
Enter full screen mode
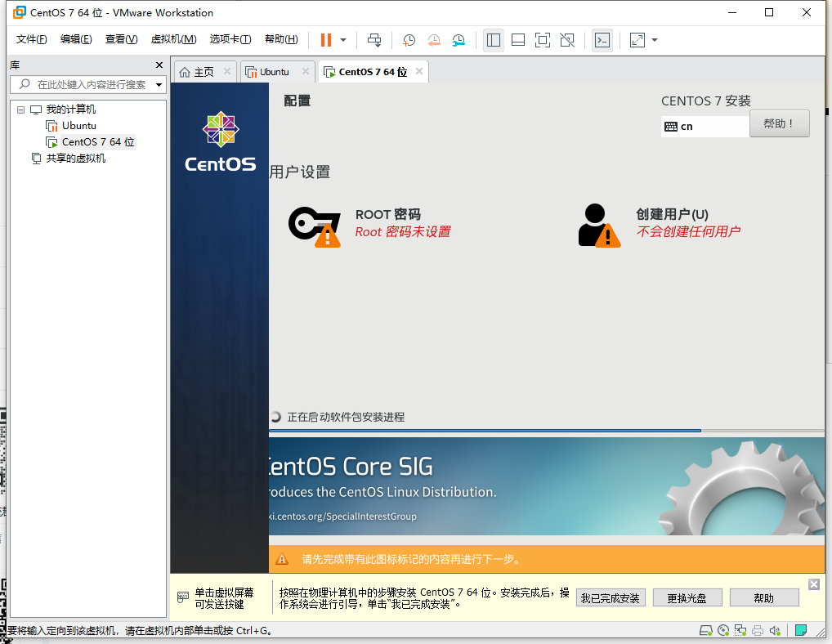coord(543,40)
